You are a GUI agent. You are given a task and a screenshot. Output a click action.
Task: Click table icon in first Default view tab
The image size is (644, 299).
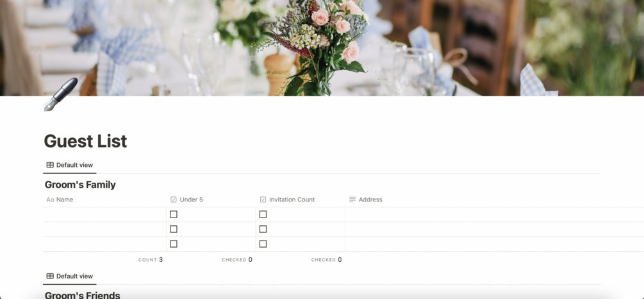[x=50, y=165]
